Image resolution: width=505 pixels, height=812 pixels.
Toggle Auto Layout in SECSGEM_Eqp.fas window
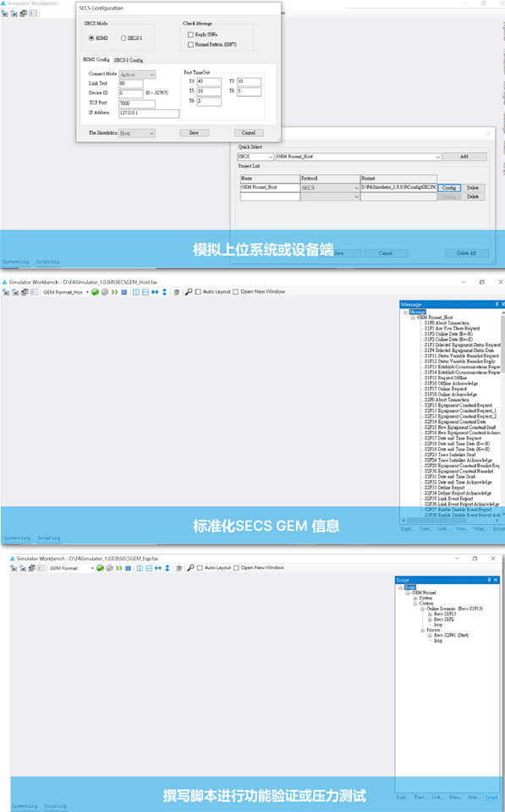pyautogui.click(x=200, y=567)
